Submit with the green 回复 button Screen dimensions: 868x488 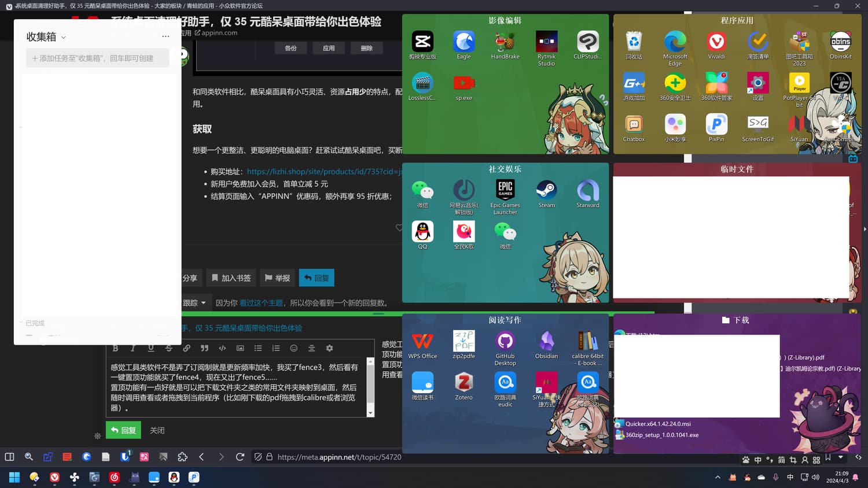click(123, 430)
